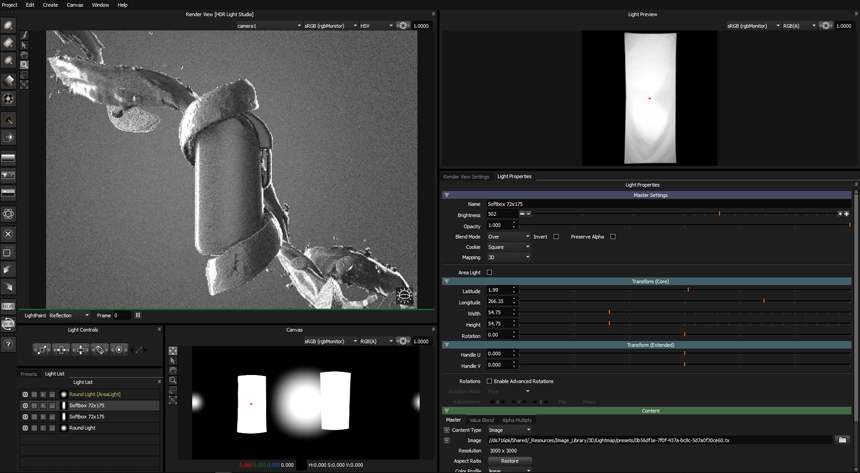860x473 pixels.
Task: Click the folder icon to browse image
Action: 842,440
